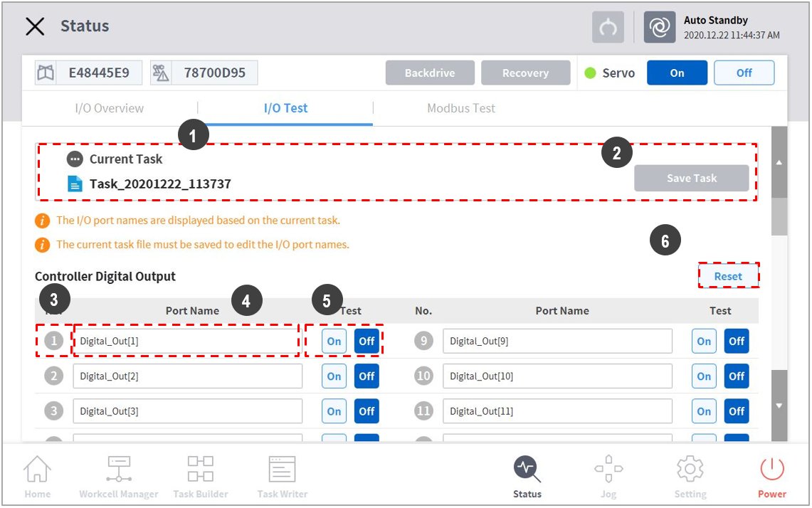Open the Home screen icon
The height and width of the screenshot is (508, 812).
[37, 470]
